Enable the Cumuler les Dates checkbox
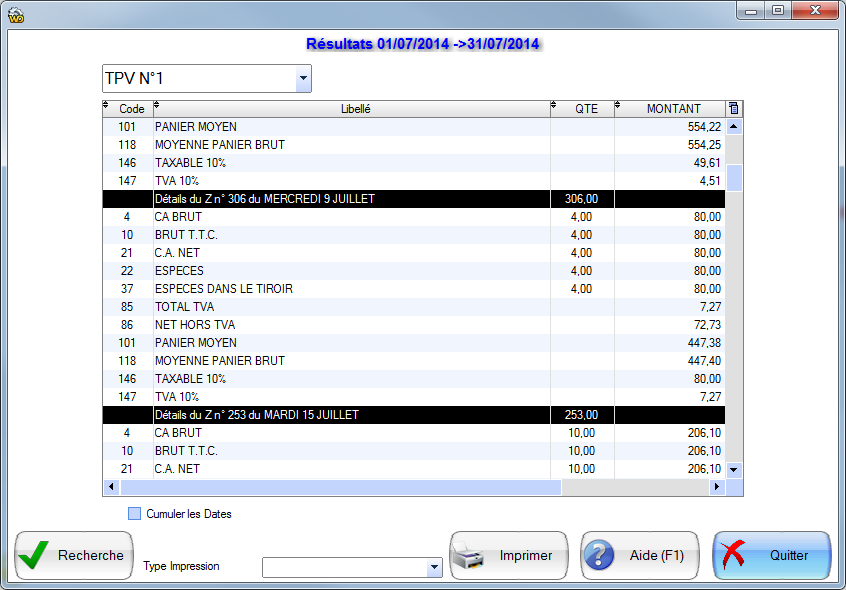The width and height of the screenshot is (846, 590). click(x=135, y=514)
